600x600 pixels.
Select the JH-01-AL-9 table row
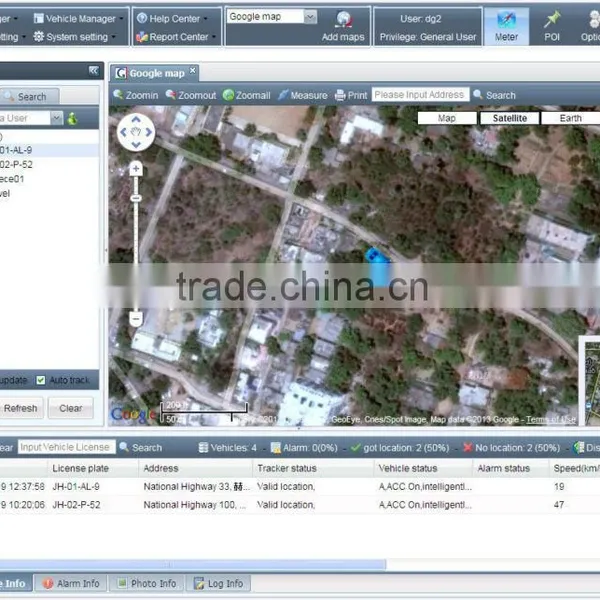(x=300, y=486)
